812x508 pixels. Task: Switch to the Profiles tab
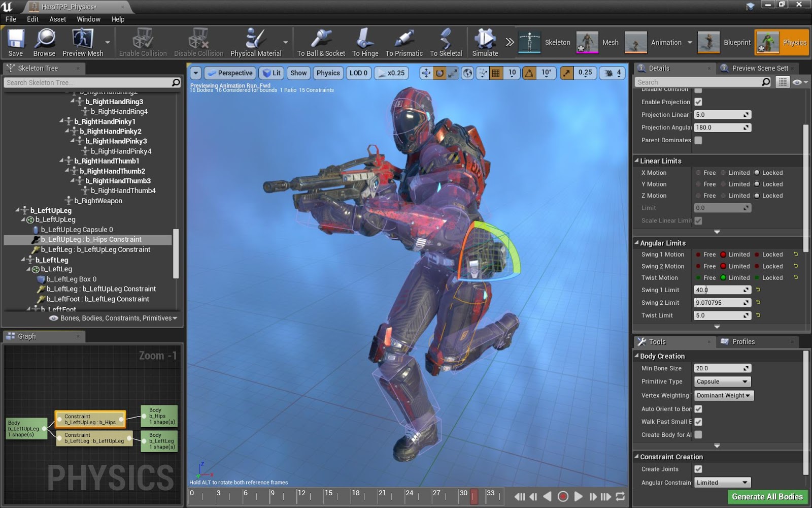pyautogui.click(x=743, y=342)
